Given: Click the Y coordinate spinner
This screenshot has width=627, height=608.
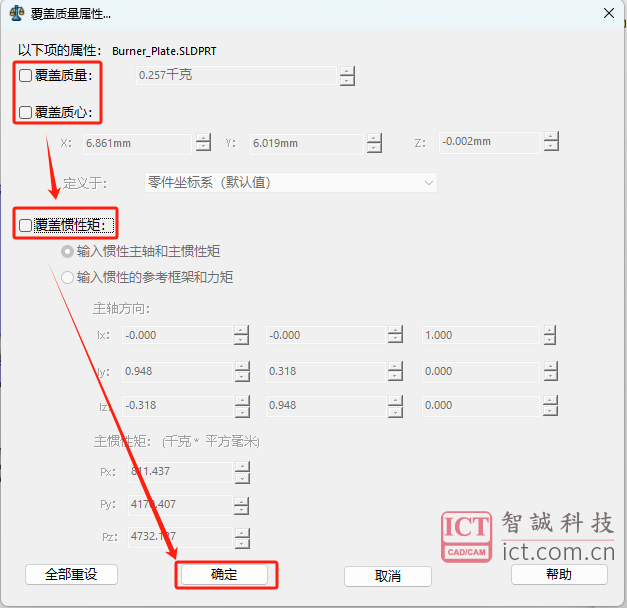Looking at the screenshot, I should click(374, 143).
